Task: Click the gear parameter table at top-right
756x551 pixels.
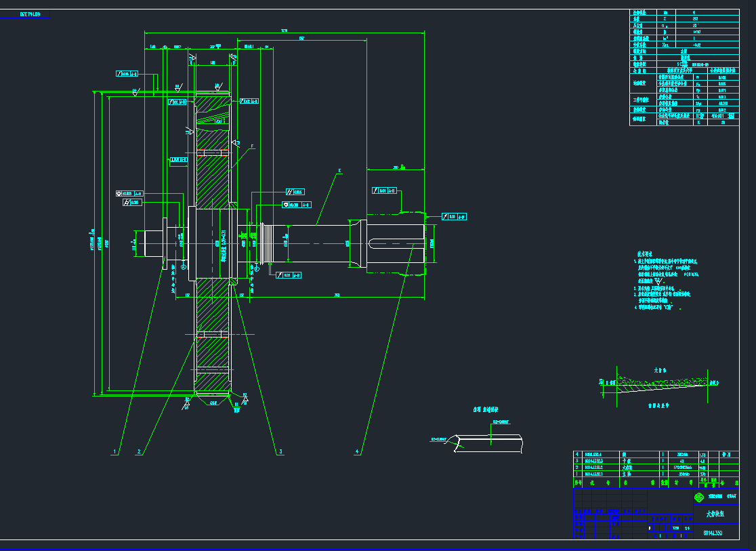Action: [x=684, y=68]
